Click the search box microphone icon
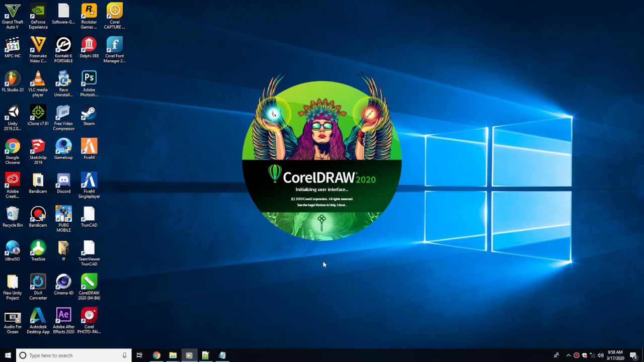Image resolution: width=644 pixels, height=362 pixels. tap(124, 355)
